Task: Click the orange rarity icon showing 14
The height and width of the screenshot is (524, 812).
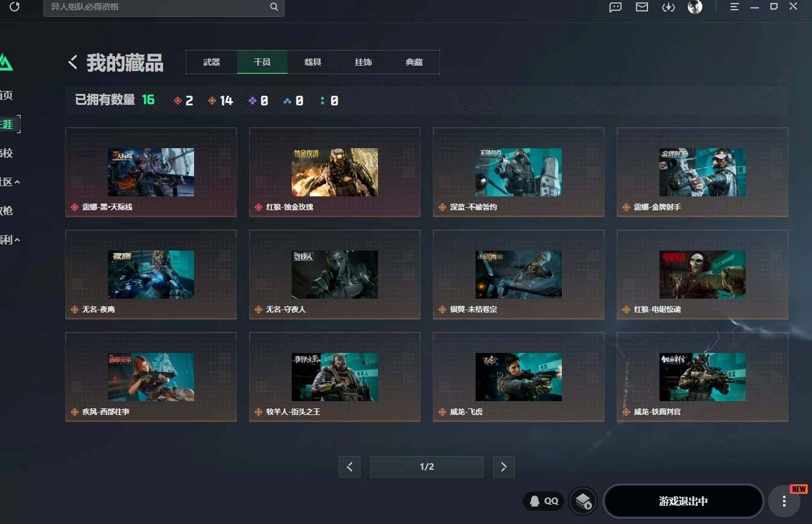Action: [212, 101]
